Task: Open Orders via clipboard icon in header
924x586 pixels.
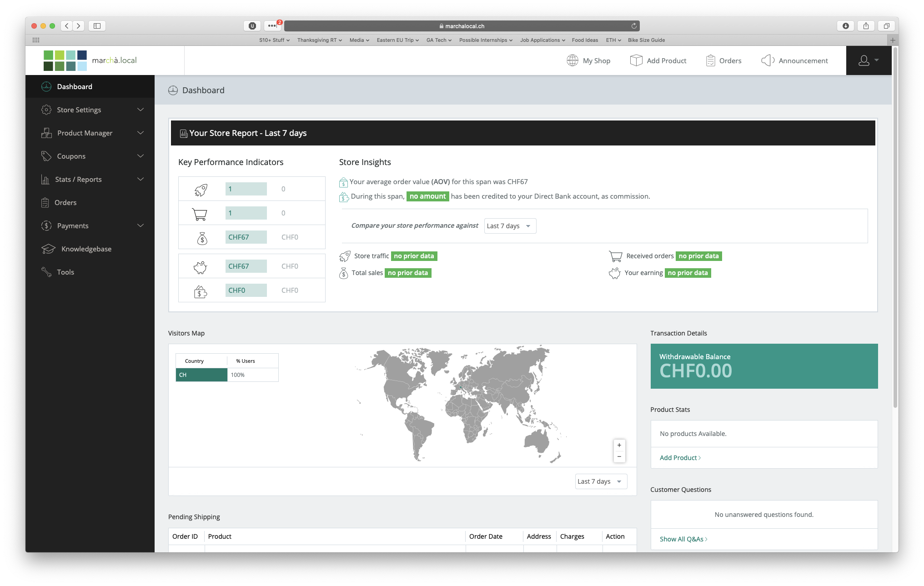Action: pos(710,60)
